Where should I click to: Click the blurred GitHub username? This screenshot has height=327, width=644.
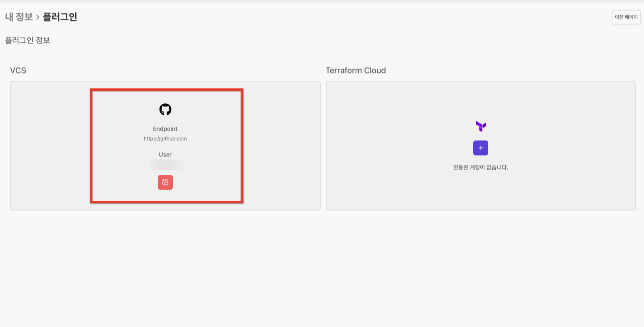[166, 165]
